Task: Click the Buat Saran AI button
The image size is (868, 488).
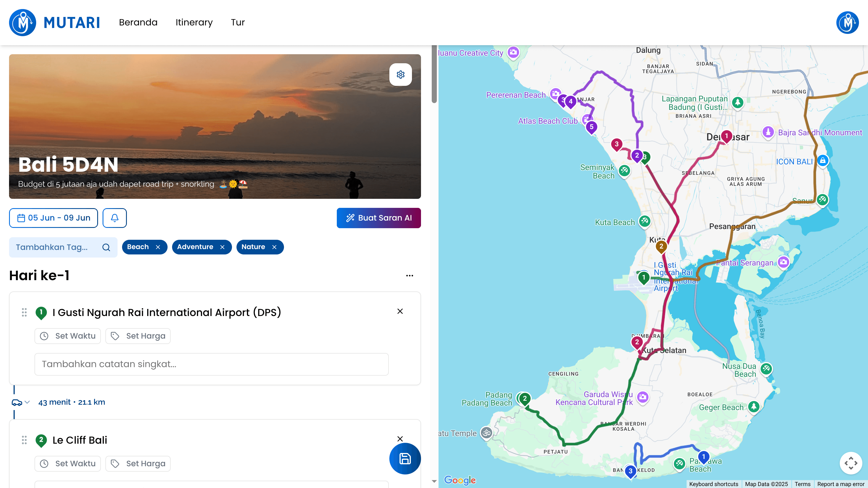Action: [379, 218]
